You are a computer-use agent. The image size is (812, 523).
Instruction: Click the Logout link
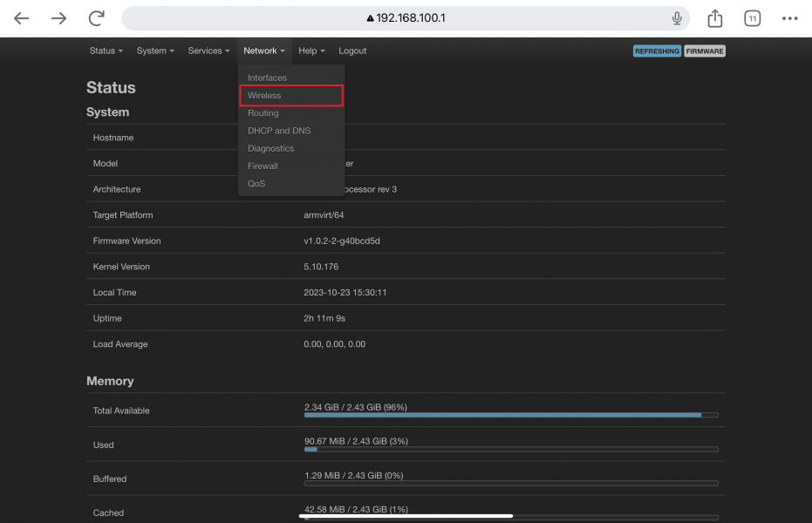point(352,51)
